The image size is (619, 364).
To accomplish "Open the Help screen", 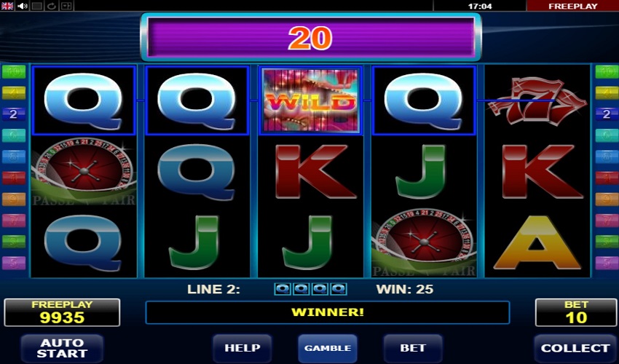I will pyautogui.click(x=242, y=348).
